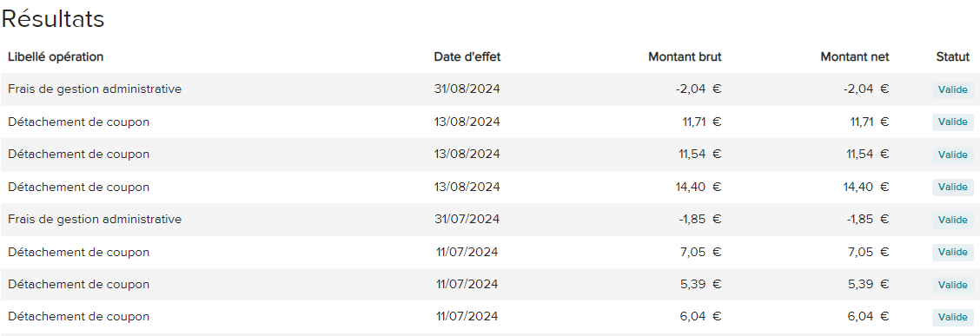Click the 13/08/2024 date on the 11,71 € row
The width and height of the screenshot is (980, 336).
(x=467, y=122)
